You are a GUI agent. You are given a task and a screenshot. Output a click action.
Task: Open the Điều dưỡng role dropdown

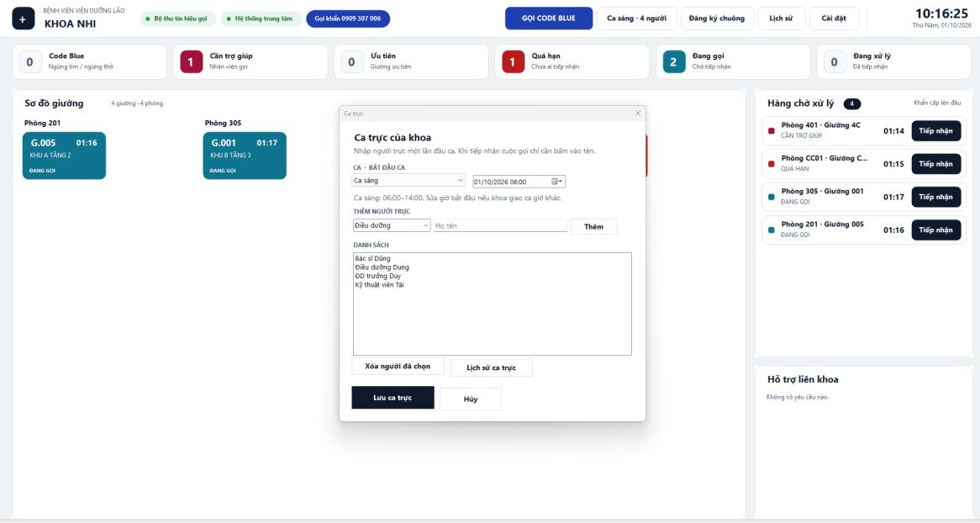(392, 225)
